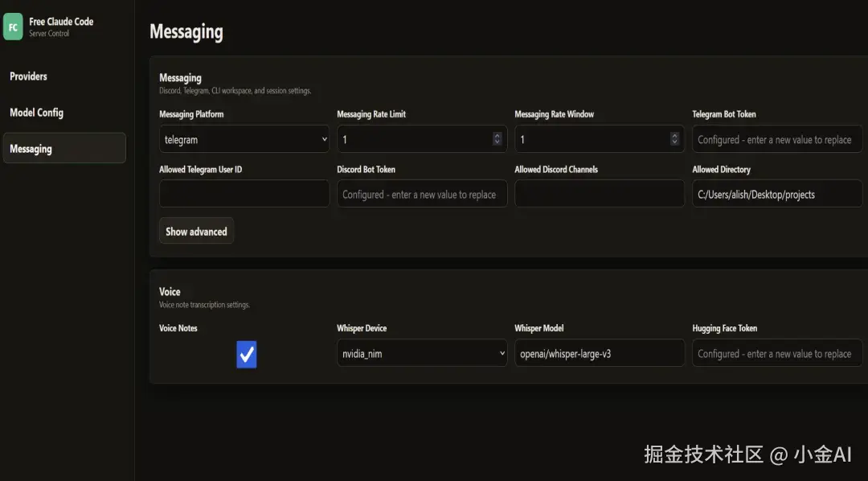Open the Model Config section
Viewport: 868px width, 481px height.
[x=36, y=113]
